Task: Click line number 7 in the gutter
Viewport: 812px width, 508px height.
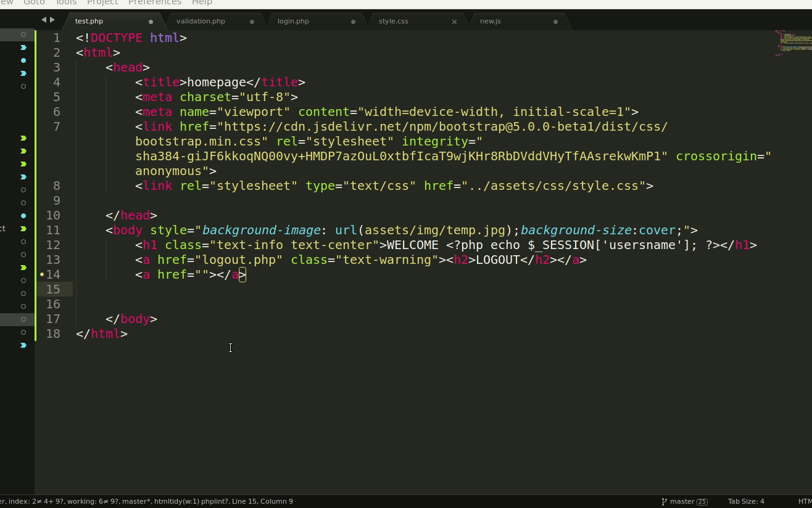Action: [x=57, y=126]
